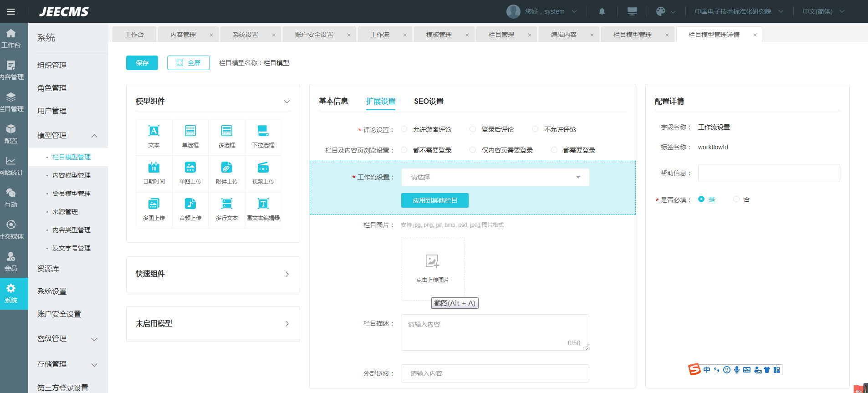Viewport: 868px width, 393px height.
Task: Expand the 快速组件 panel
Action: pos(213,274)
